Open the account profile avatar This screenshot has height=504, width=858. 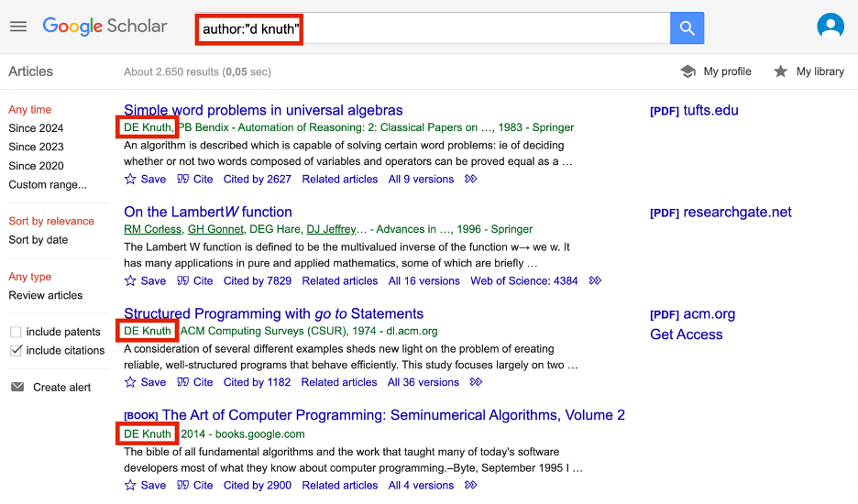click(x=830, y=27)
